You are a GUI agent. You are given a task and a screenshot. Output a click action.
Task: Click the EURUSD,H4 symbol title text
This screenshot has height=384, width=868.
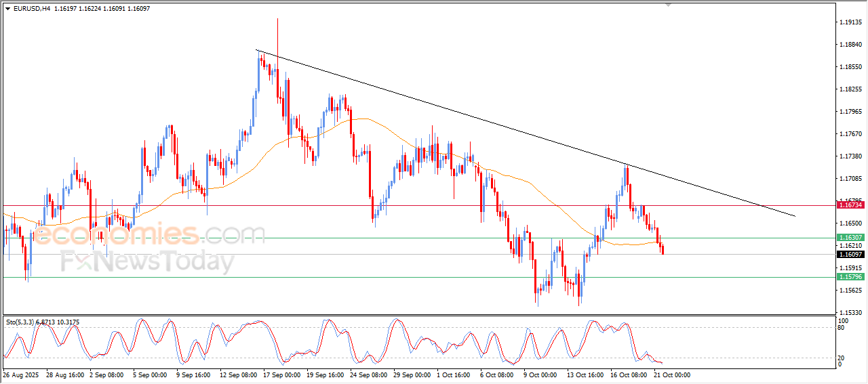(x=31, y=9)
